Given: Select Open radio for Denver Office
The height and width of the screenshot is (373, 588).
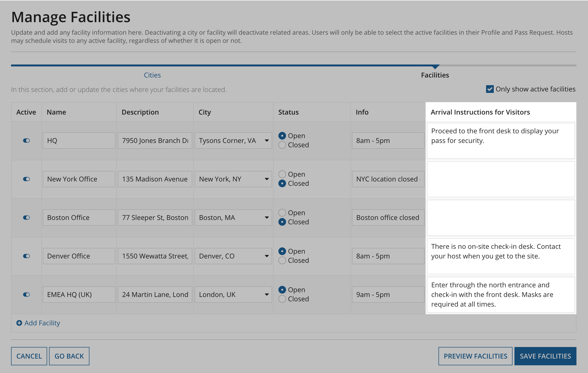Looking at the screenshot, I should click(x=282, y=251).
